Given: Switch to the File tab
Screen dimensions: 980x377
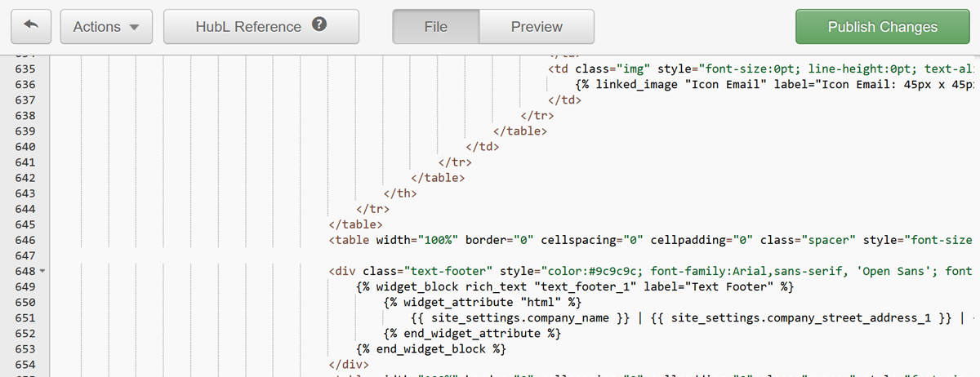Looking at the screenshot, I should [435, 27].
